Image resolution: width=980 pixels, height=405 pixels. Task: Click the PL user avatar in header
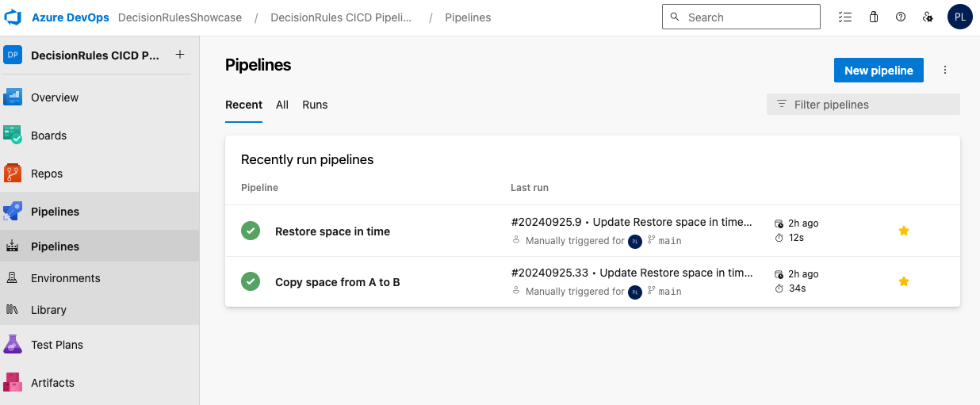[x=959, y=17]
